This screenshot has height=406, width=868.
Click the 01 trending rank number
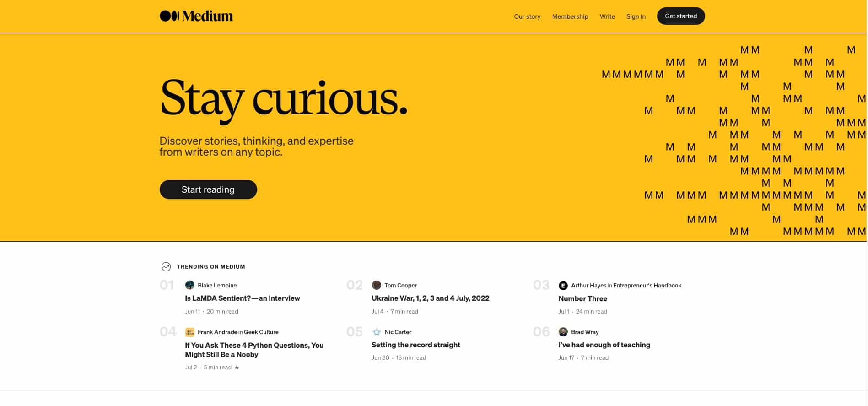pos(167,285)
